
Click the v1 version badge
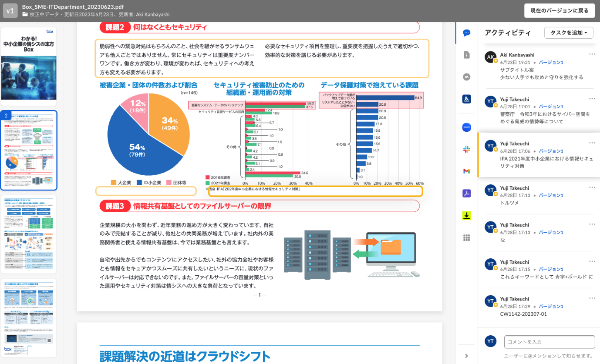[x=10, y=10]
